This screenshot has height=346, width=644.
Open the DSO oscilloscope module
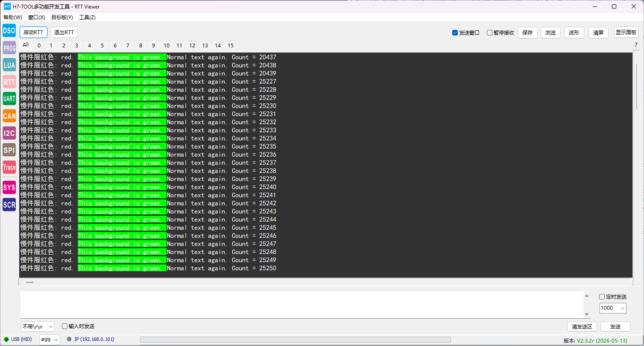9,30
